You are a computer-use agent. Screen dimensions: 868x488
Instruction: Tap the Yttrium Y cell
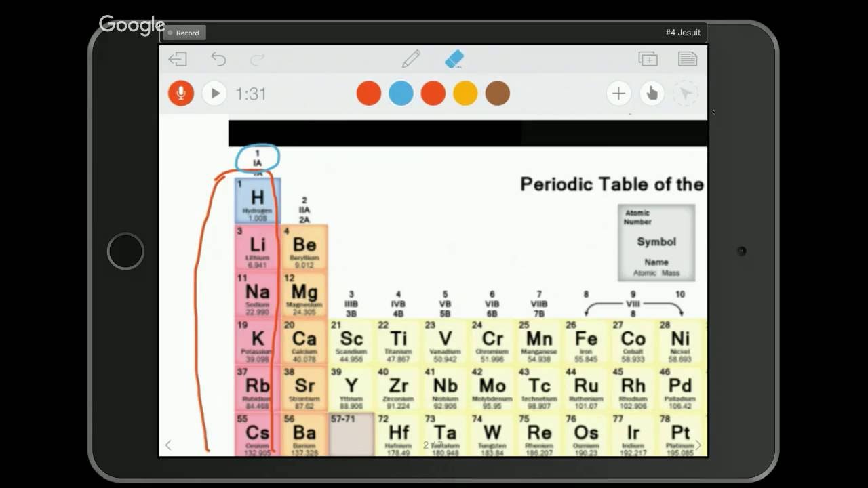coord(351,389)
